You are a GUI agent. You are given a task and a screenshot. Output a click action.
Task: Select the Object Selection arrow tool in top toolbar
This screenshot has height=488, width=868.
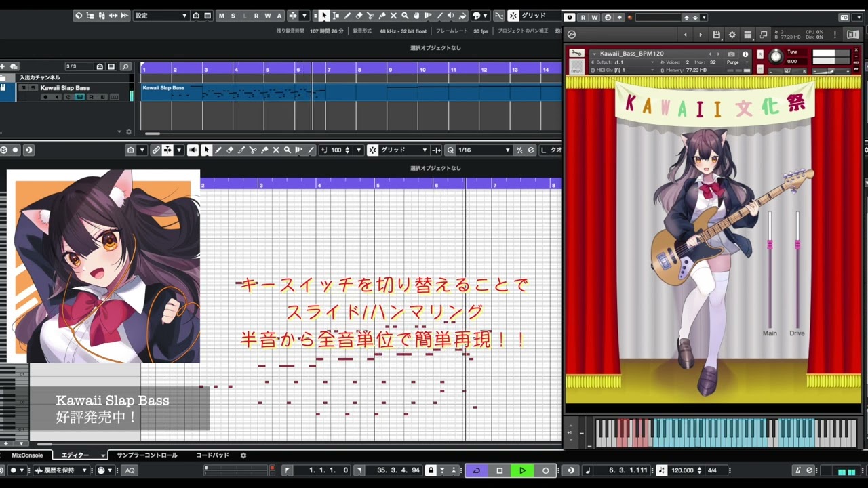pos(323,16)
